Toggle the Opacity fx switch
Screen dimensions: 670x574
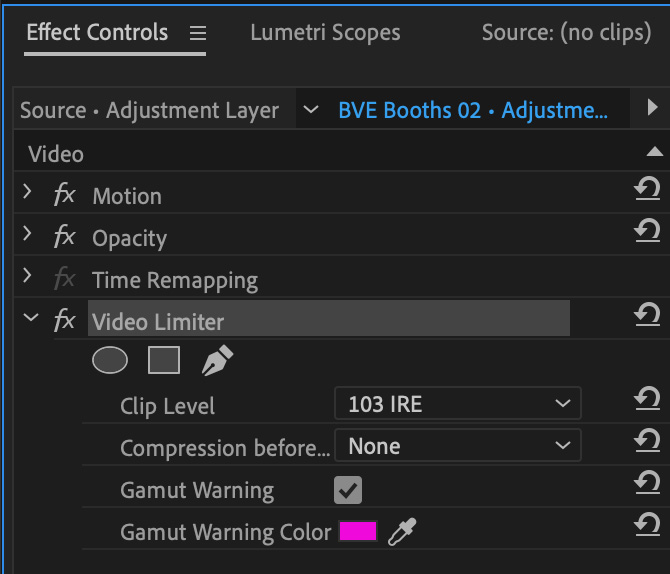(65, 237)
